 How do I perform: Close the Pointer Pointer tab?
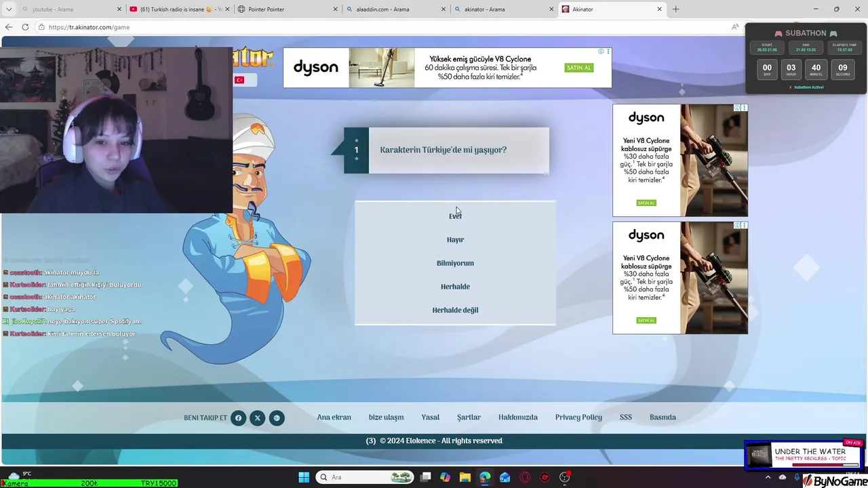[x=336, y=9]
